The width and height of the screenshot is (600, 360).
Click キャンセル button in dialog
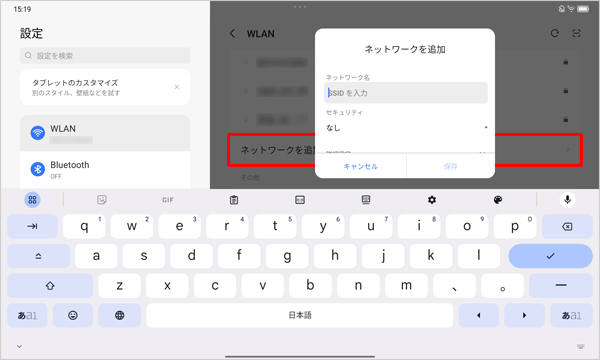tap(360, 166)
